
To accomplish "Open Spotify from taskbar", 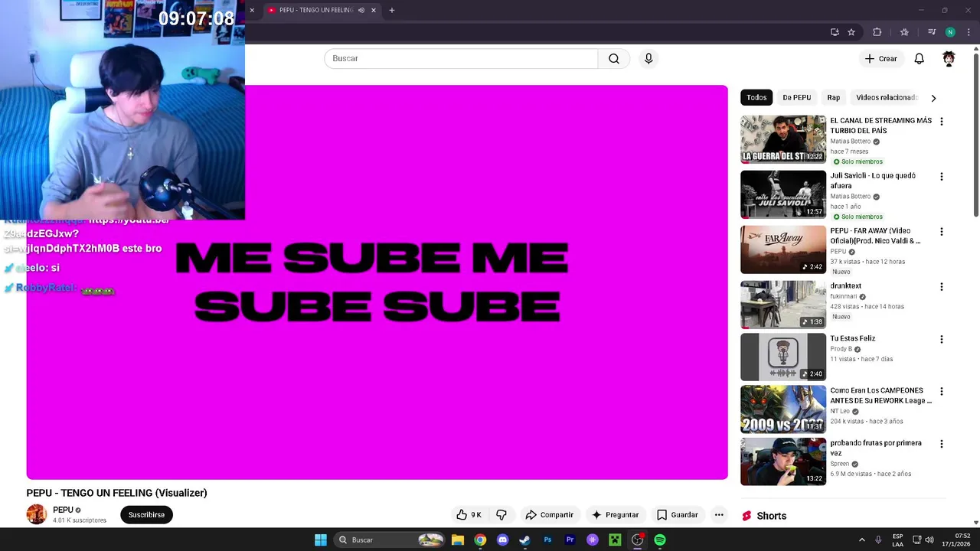I will tap(660, 540).
